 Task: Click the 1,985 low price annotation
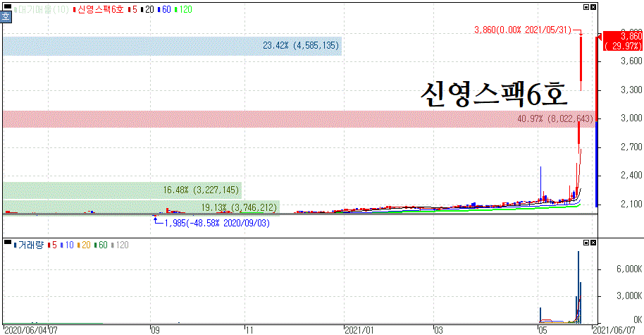(x=217, y=224)
